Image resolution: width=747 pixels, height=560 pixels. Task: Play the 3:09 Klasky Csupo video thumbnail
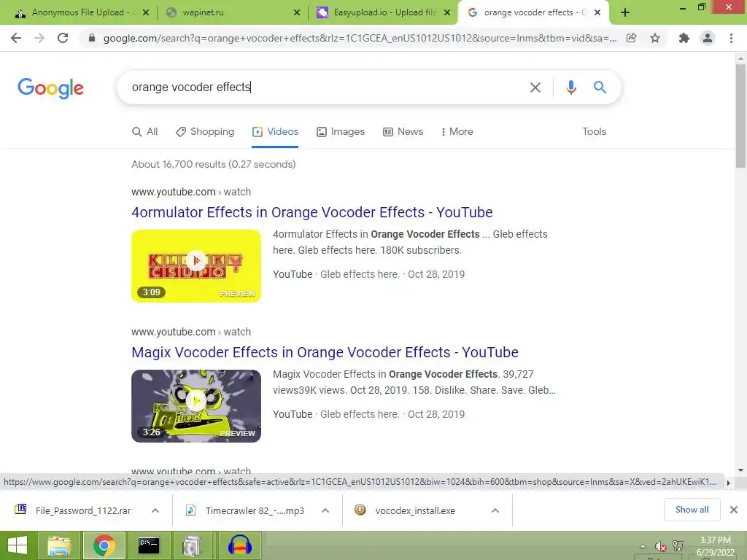coord(196,265)
